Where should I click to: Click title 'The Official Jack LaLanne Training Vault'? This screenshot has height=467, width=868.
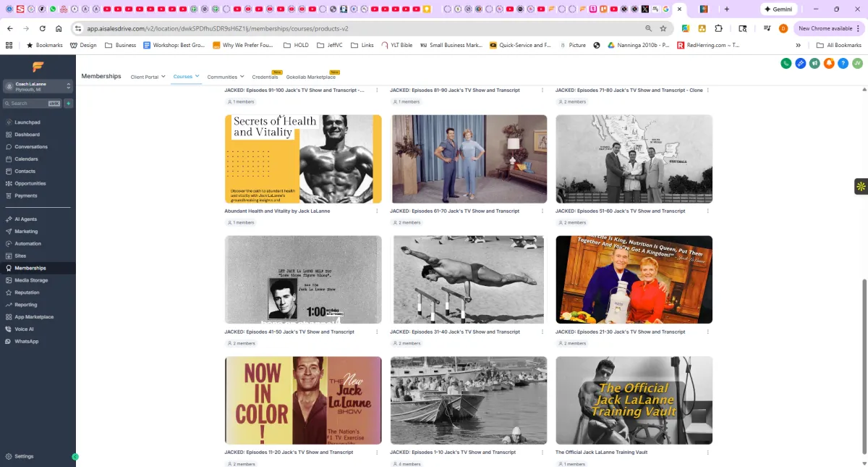(x=601, y=453)
